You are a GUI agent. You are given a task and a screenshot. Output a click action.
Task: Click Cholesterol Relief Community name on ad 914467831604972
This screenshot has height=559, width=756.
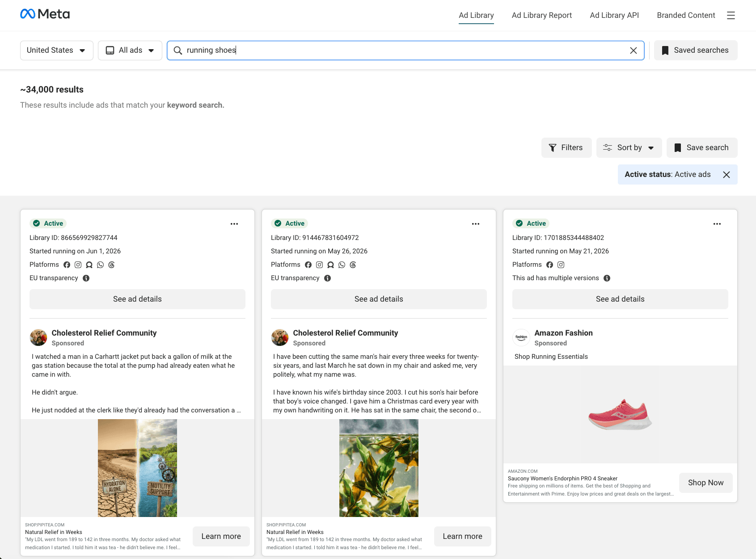pyautogui.click(x=345, y=333)
